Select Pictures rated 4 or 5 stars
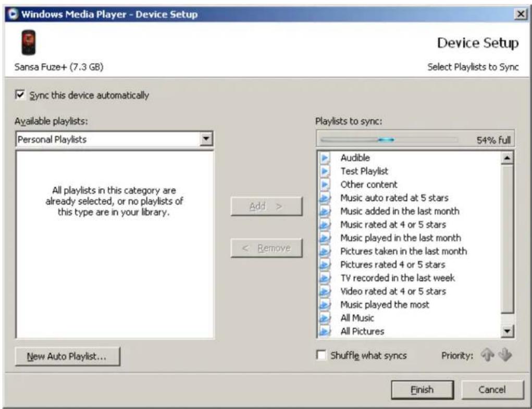Viewport: 532px width, 409px height. tap(393, 265)
